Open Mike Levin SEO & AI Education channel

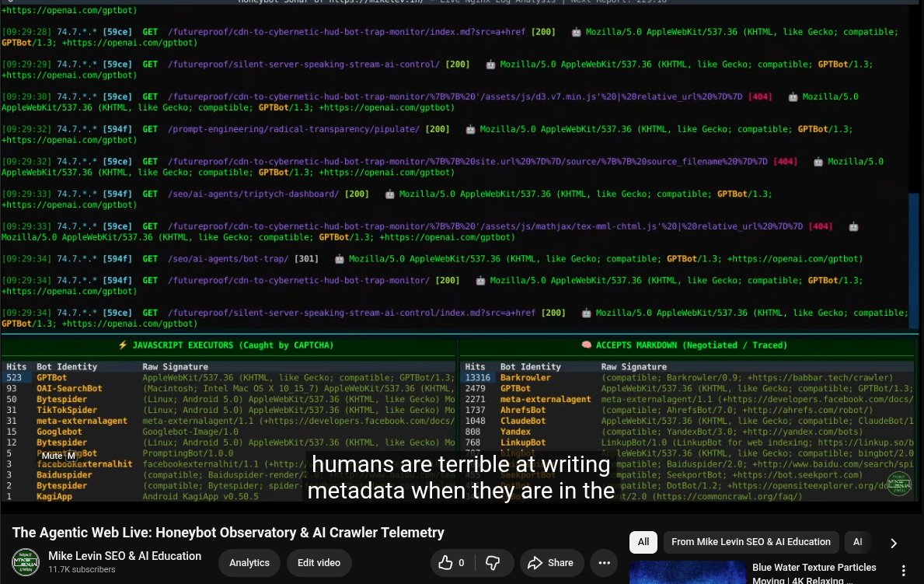point(125,556)
